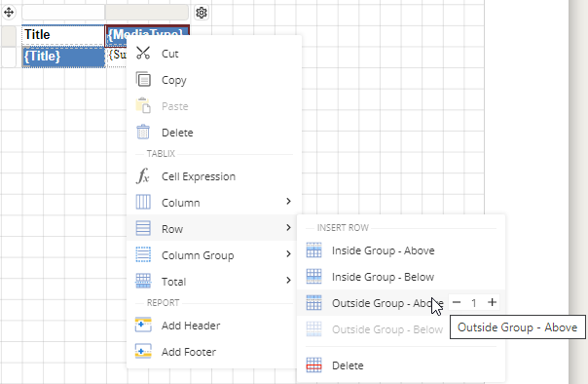The width and height of the screenshot is (588, 384).
Task: Select Delete under the Paste entry
Action: click(214, 133)
